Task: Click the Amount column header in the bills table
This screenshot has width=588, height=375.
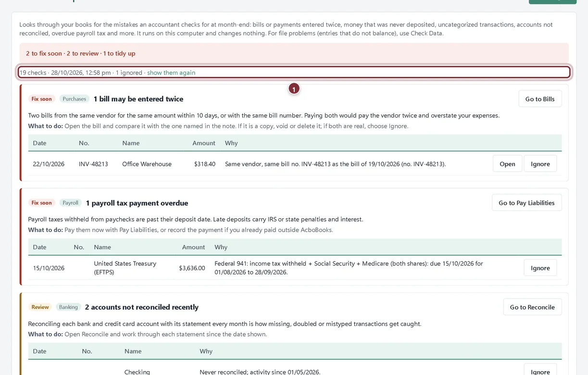Action: point(204,143)
